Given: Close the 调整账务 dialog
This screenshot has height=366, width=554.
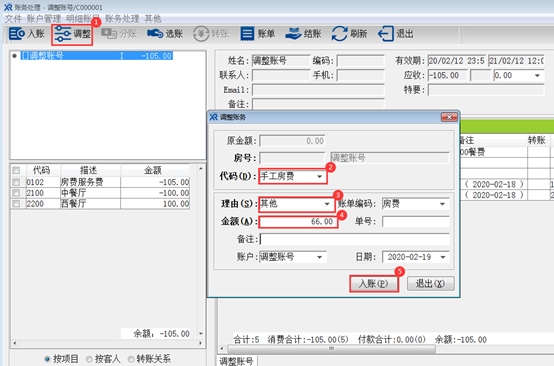Looking at the screenshot, I should point(449,117).
